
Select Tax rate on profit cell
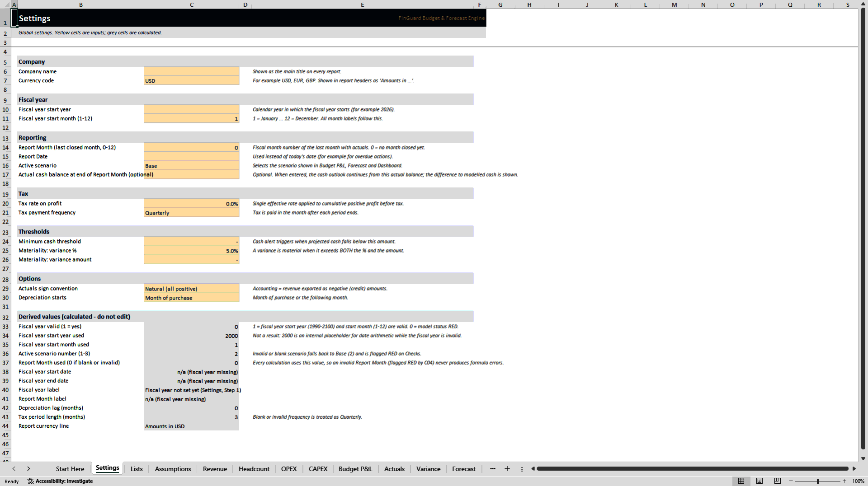click(191, 203)
